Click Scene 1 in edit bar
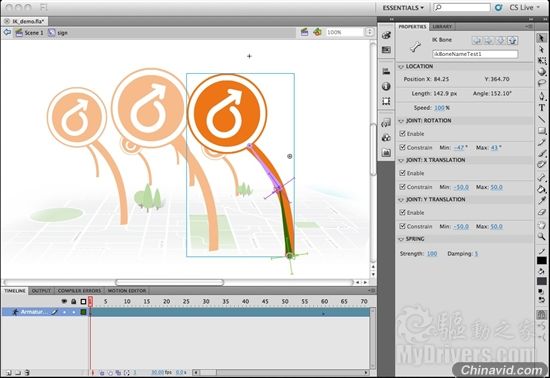 tap(34, 33)
